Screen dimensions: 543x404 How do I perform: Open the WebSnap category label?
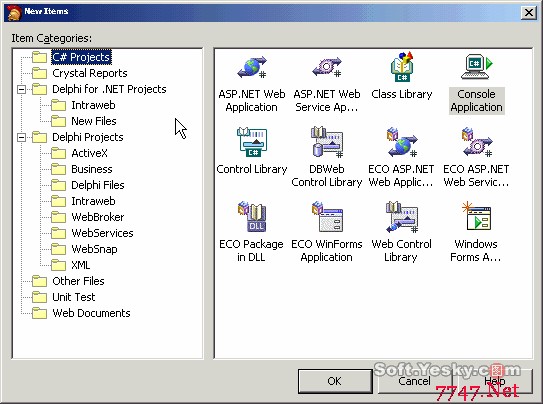coord(94,249)
